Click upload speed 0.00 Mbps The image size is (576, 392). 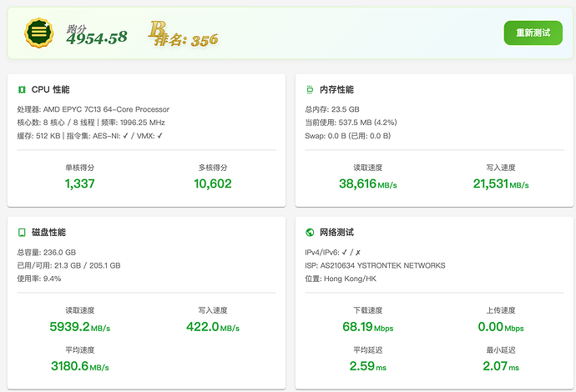click(x=501, y=327)
